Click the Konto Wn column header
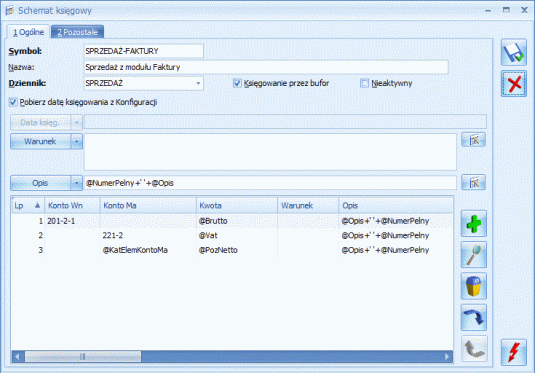The width and height of the screenshot is (535, 373). coord(72,206)
